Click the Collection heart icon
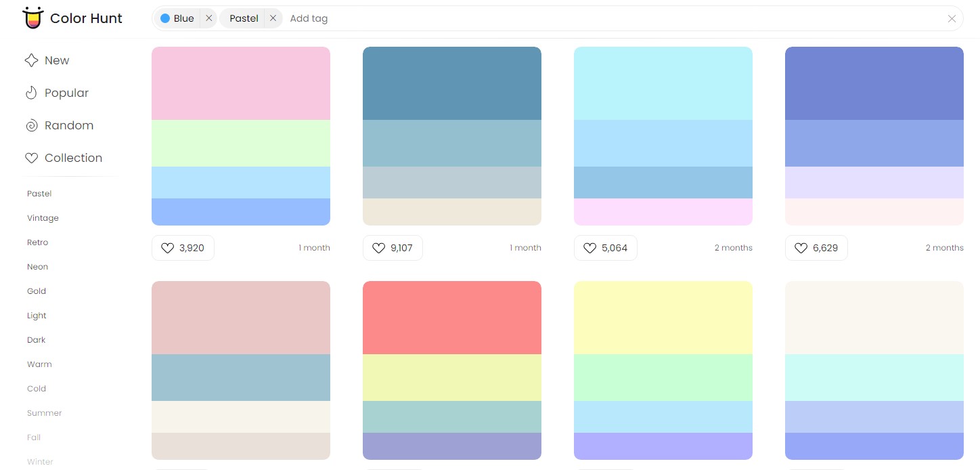This screenshot has height=470, width=980. click(x=31, y=158)
